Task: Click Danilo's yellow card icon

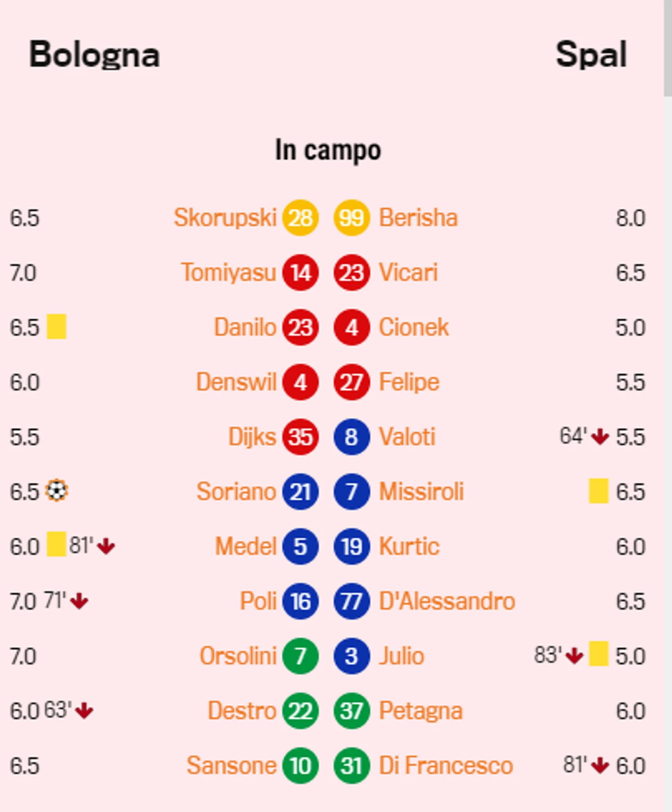Action: click(x=57, y=327)
